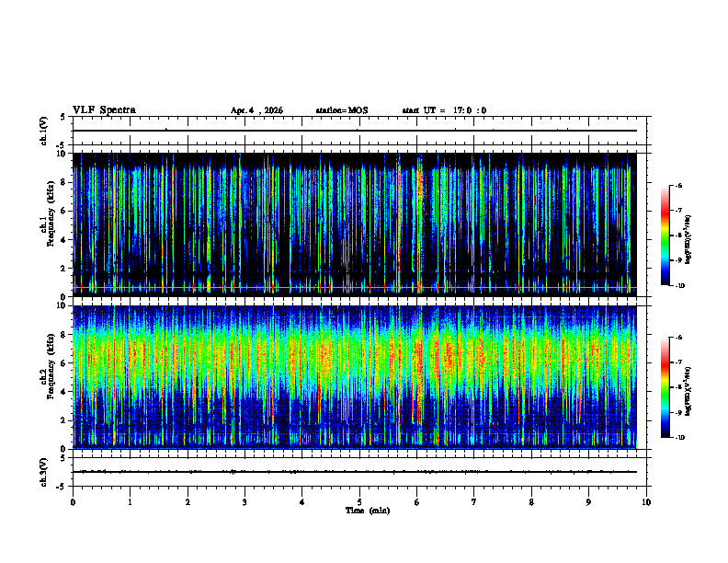Click the station=MOS header text
The width and height of the screenshot is (728, 563).
point(342,110)
